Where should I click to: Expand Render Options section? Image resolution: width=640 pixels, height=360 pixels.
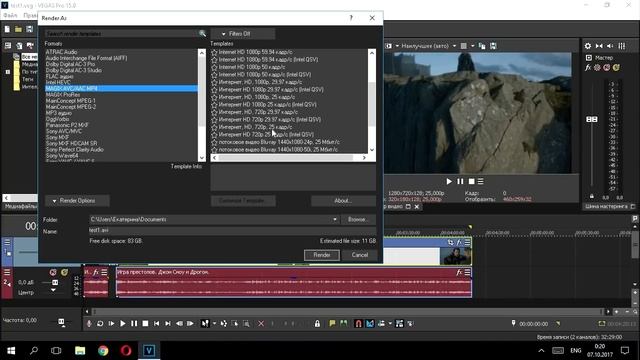click(77, 201)
